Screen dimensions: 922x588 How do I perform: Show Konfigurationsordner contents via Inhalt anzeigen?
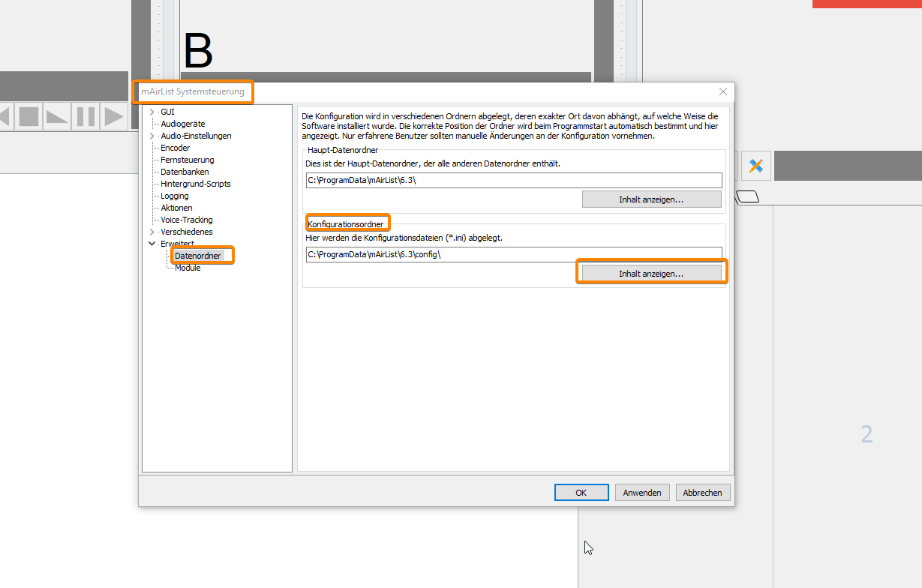(x=651, y=274)
